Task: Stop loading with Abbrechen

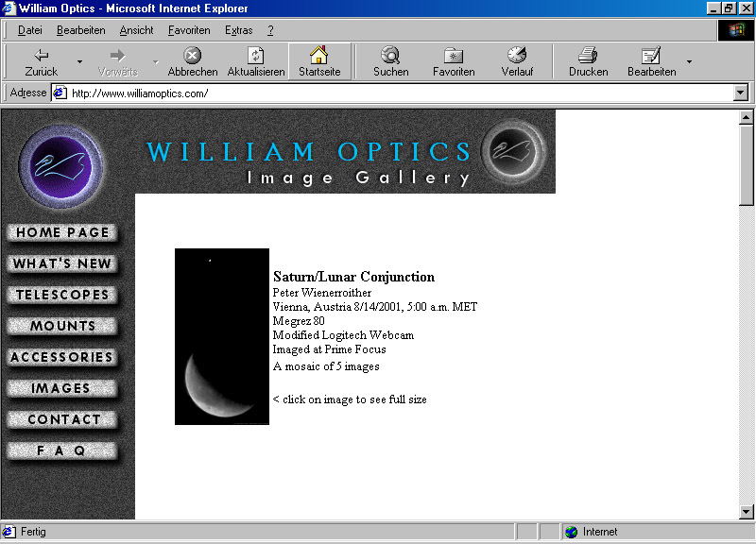Action: coord(193,61)
